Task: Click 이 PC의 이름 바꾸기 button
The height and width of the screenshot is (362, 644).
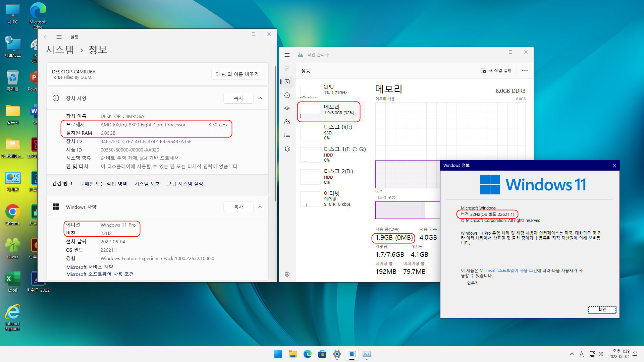Action: [237, 74]
